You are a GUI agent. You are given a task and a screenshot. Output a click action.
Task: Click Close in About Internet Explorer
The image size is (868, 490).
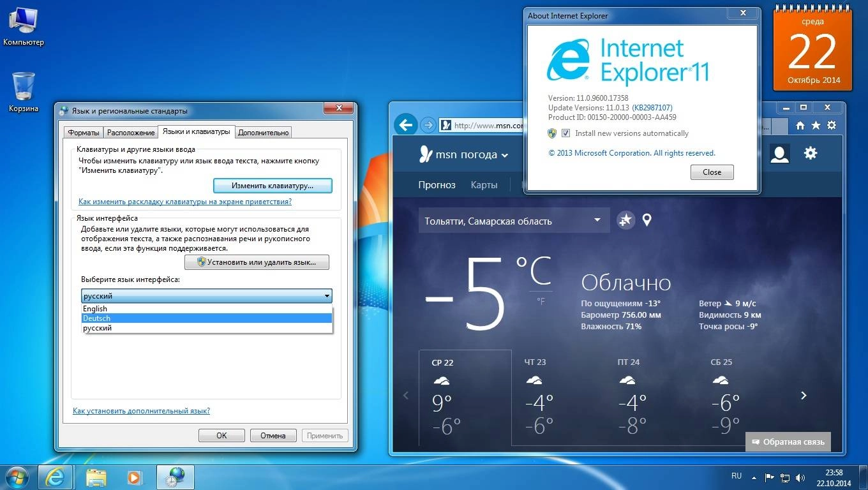712,172
